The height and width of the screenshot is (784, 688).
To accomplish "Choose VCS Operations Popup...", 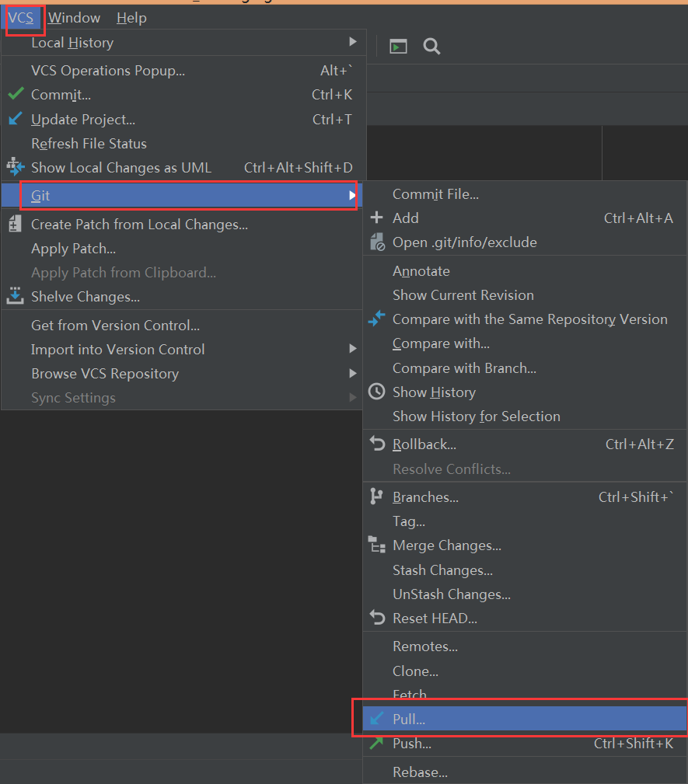I will [183, 71].
